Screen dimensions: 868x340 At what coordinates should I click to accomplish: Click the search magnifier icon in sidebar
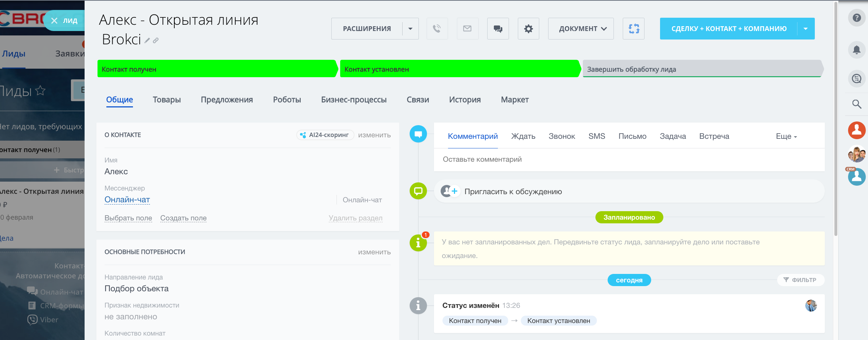click(857, 104)
